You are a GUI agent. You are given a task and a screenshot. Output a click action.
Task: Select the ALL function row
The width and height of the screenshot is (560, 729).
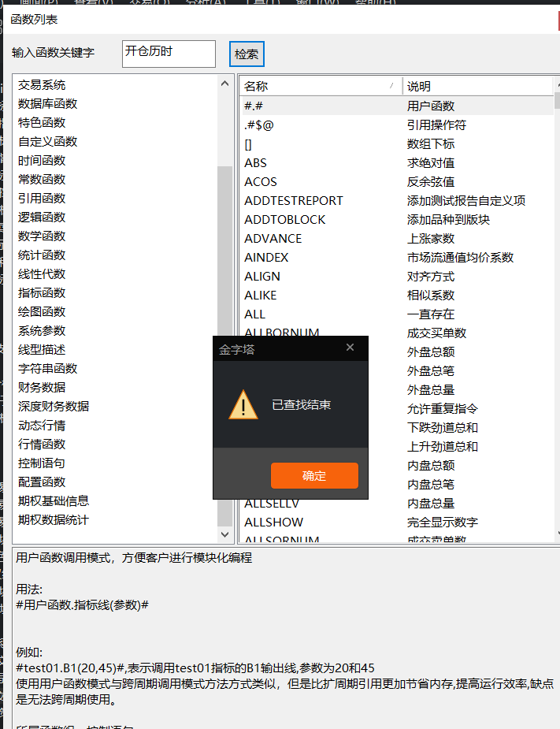(397, 314)
